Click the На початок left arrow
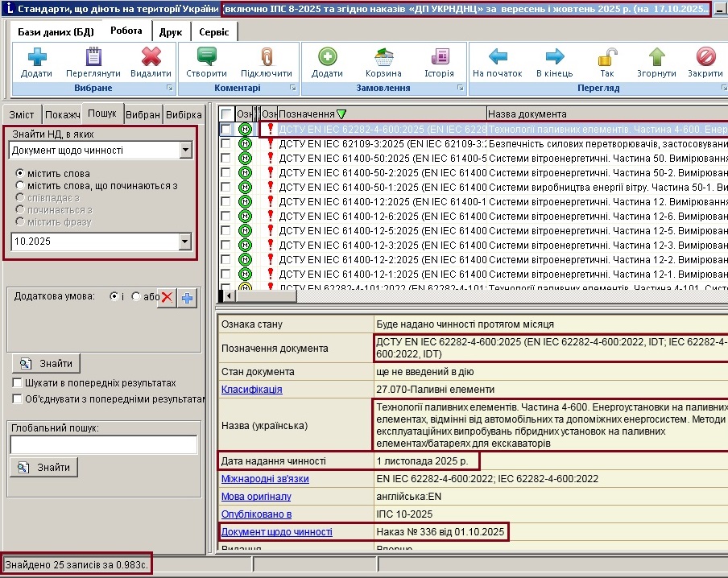The height and width of the screenshot is (578, 728). coord(498,58)
